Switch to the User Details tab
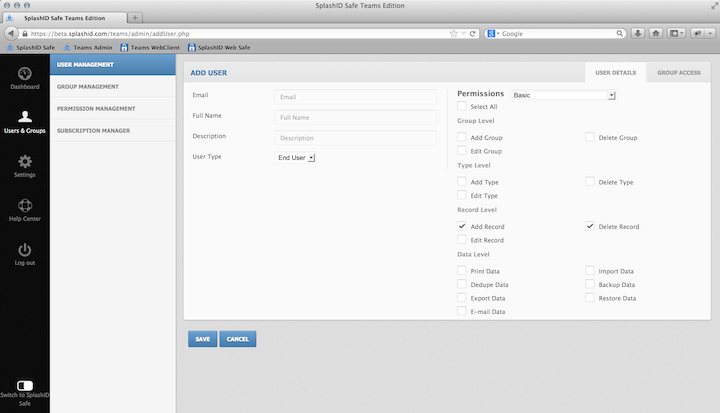The width and height of the screenshot is (720, 413). (x=615, y=73)
